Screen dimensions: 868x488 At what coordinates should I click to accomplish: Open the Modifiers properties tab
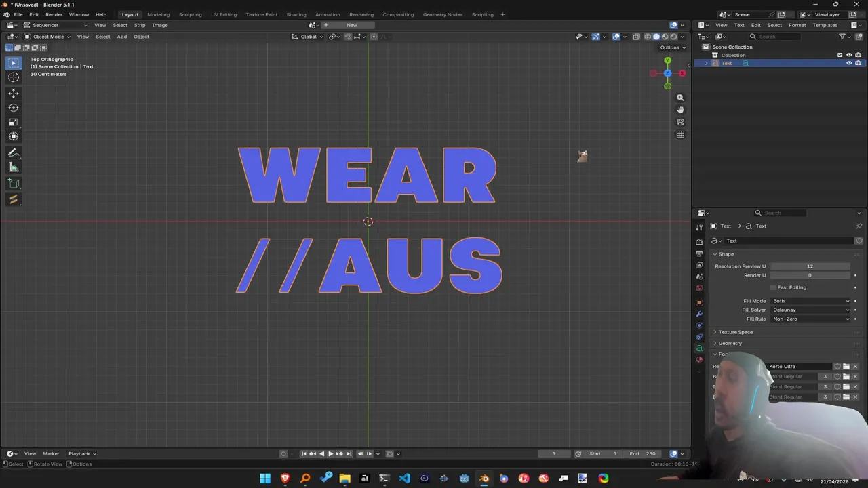(699, 314)
